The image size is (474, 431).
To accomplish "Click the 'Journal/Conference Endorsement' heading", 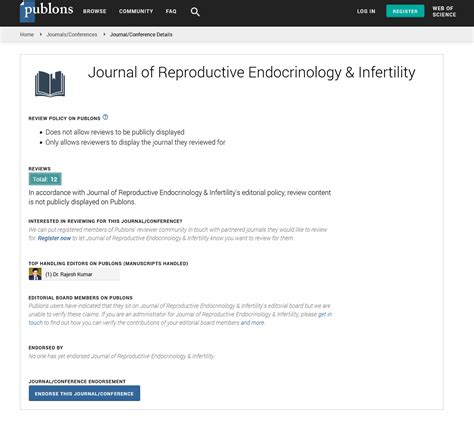I will (77, 381).
